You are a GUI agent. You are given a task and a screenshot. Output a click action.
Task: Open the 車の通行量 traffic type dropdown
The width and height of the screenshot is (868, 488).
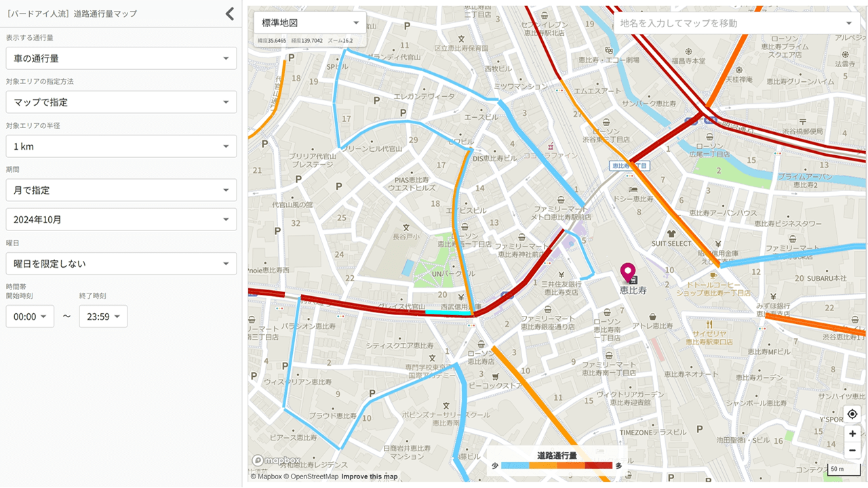(121, 58)
